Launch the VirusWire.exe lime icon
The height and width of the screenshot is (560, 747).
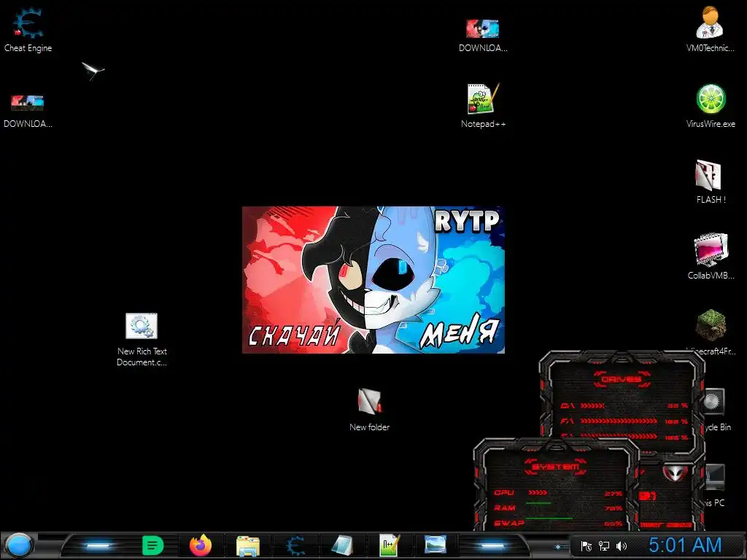click(x=711, y=106)
